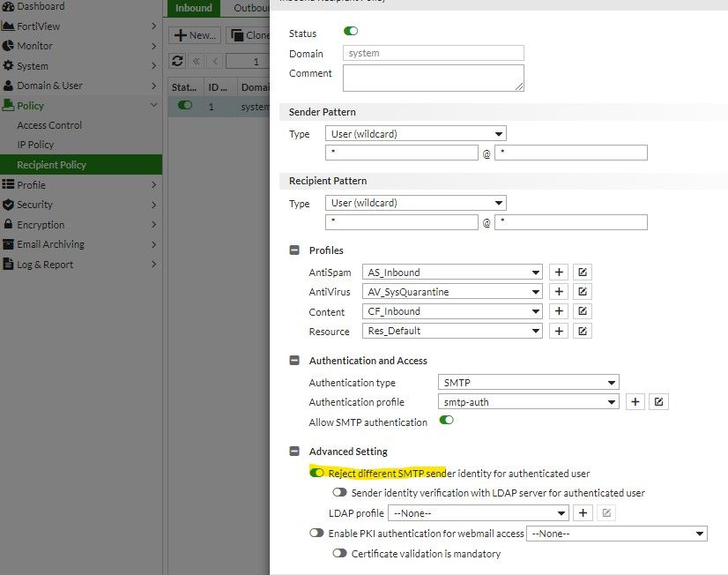Image resolution: width=728 pixels, height=575 pixels.
Task: Open the PKI authentication profile dropdown
Action: point(617,534)
